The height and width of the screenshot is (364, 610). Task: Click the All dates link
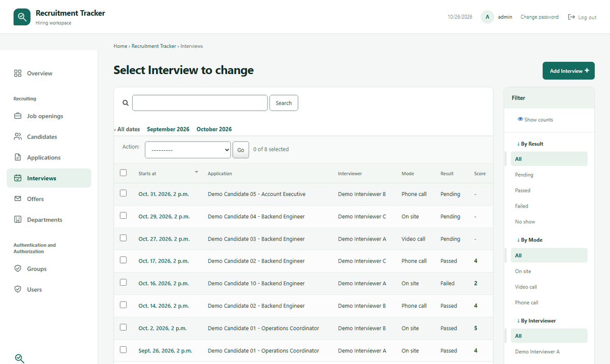[127, 129]
